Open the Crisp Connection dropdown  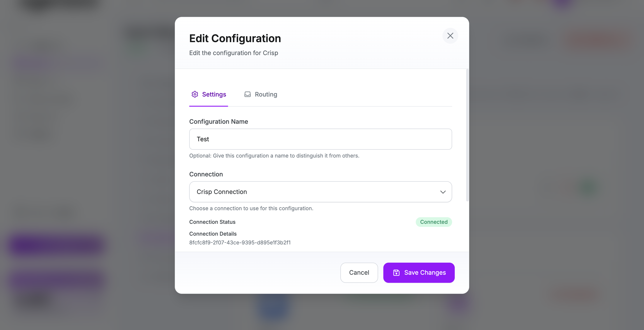coord(320,192)
